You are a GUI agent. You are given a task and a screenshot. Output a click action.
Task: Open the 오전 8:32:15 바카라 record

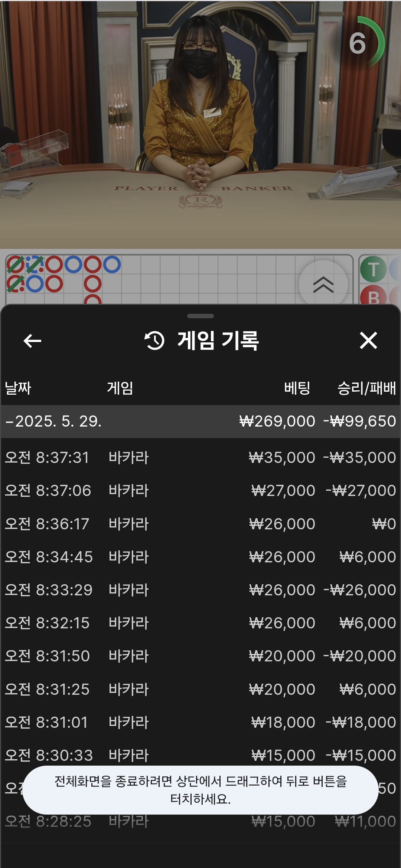point(200,623)
